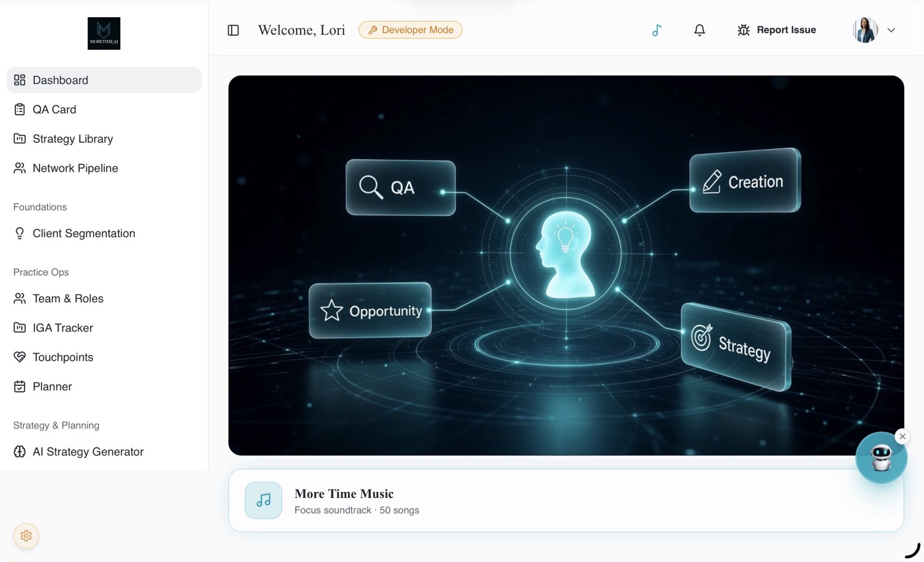Open Team & Roles page
Viewport: 924px width, 562px height.
click(104, 299)
